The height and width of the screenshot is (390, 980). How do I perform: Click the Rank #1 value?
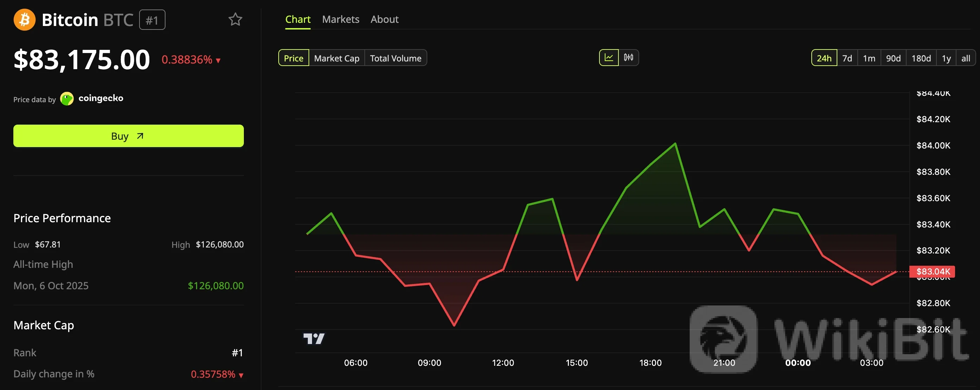(x=238, y=353)
